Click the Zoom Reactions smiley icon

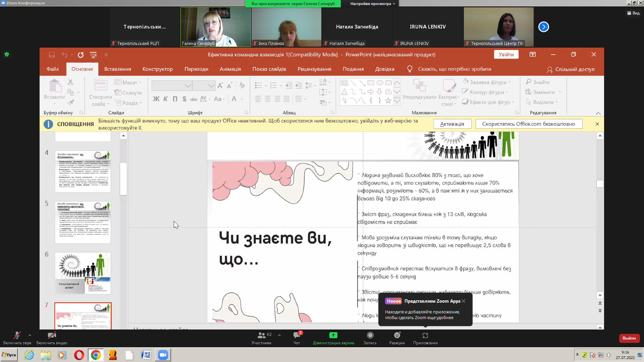pos(397,336)
